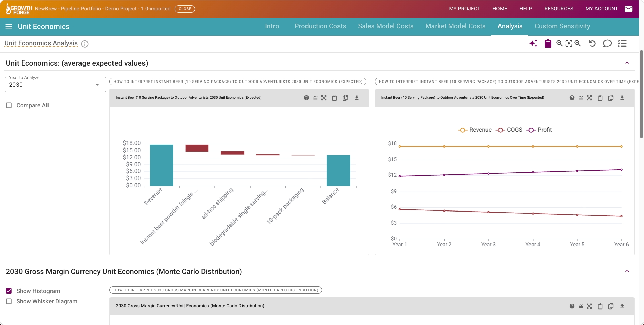Copy the waterfall Unit Economics chart
The width and height of the screenshot is (644, 325).
[x=345, y=98]
